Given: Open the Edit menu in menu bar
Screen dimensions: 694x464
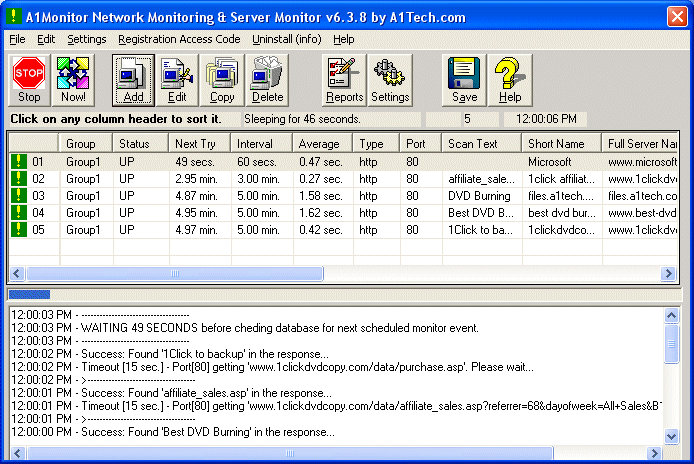Looking at the screenshot, I should (46, 39).
